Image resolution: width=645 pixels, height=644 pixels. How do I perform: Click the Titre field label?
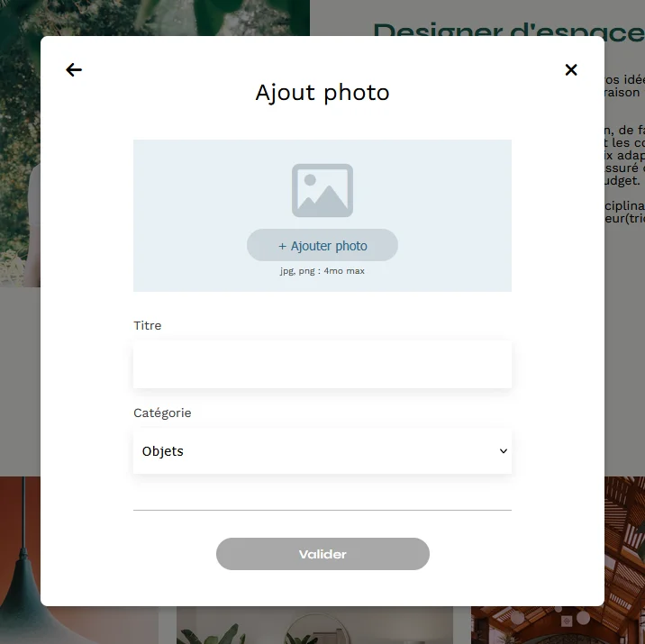pos(147,325)
